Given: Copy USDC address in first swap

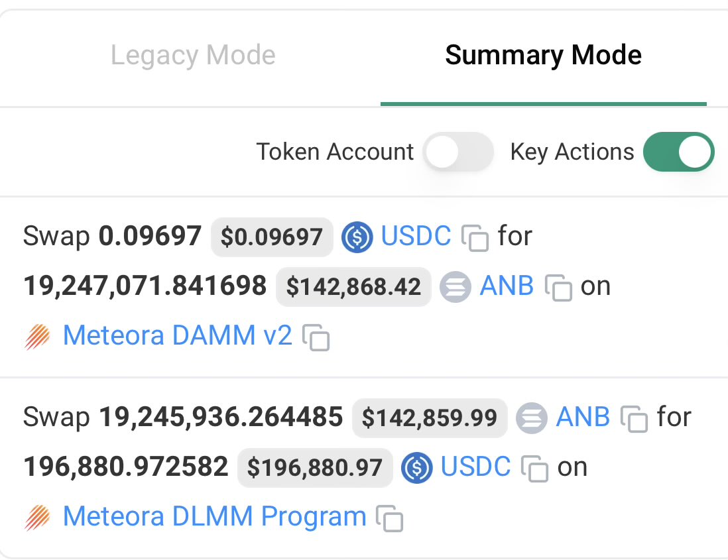Looking at the screenshot, I should (x=475, y=238).
